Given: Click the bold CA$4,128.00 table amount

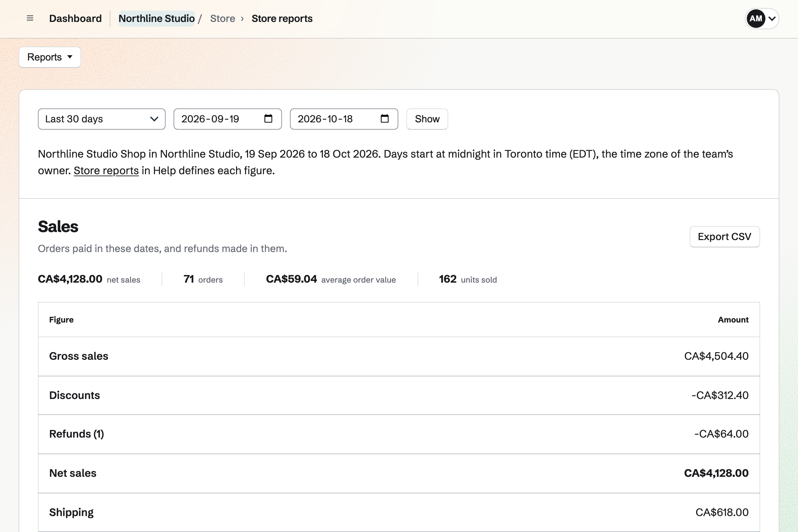Looking at the screenshot, I should click(716, 473).
